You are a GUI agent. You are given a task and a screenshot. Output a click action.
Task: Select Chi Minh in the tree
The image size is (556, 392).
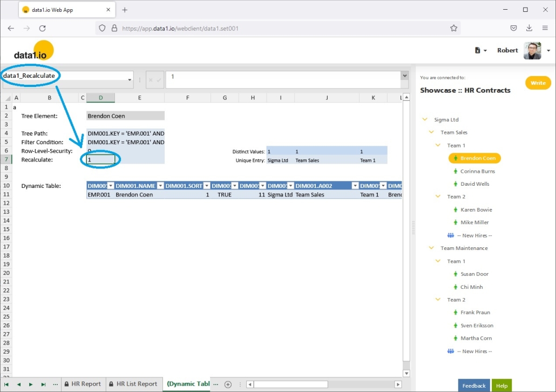[472, 287]
